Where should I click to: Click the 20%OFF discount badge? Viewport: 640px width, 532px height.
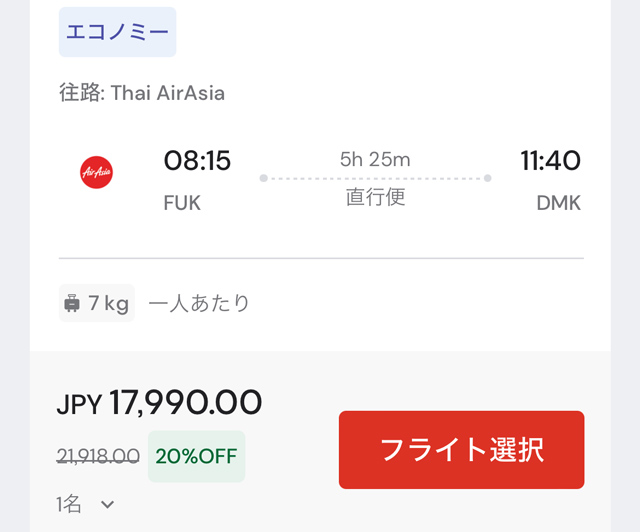point(196,456)
